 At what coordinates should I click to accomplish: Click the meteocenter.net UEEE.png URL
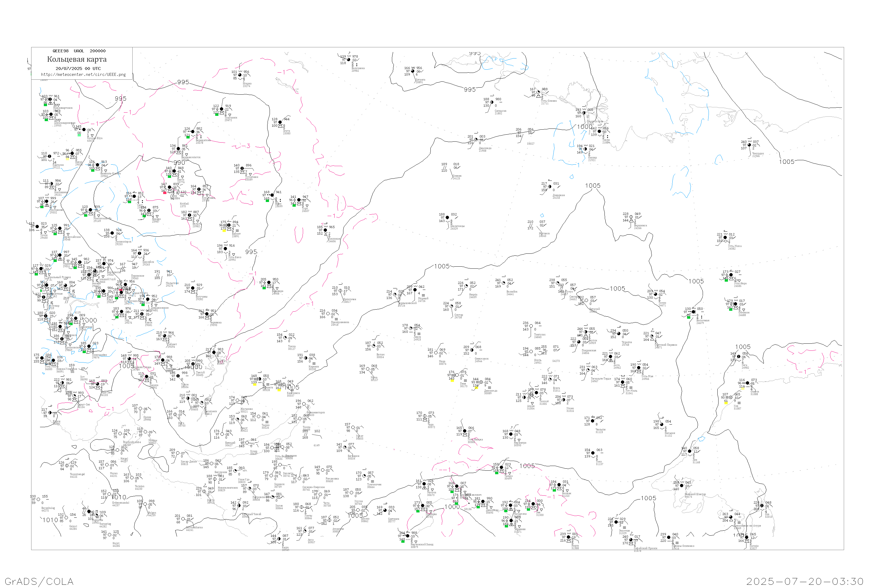(x=83, y=75)
